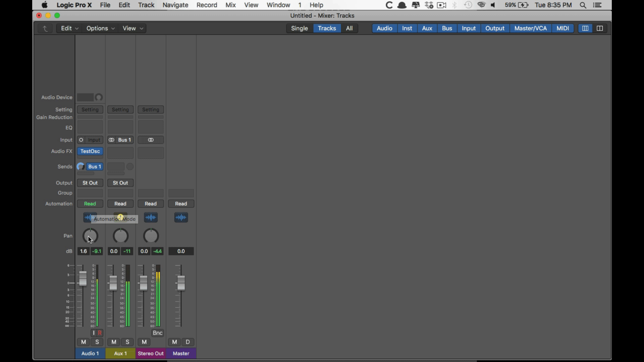Toggle Dim button on Master strip

coord(188,342)
